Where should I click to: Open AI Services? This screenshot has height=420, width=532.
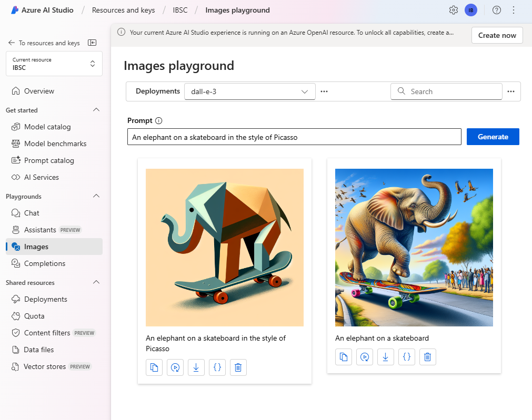[54, 177]
